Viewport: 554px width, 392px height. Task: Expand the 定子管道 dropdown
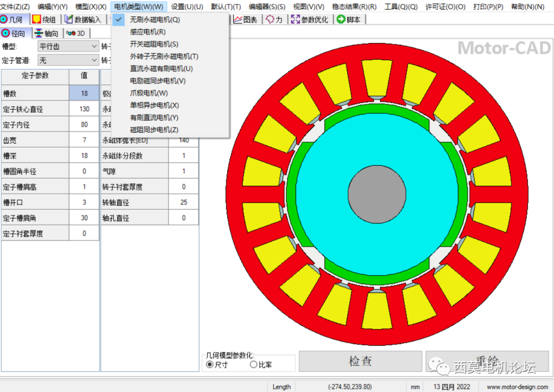pyautogui.click(x=68, y=60)
